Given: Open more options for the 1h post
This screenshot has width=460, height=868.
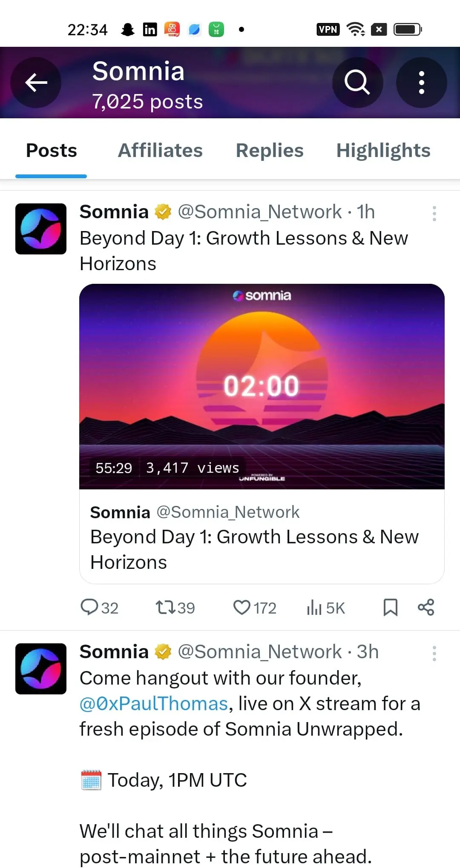Looking at the screenshot, I should (434, 214).
